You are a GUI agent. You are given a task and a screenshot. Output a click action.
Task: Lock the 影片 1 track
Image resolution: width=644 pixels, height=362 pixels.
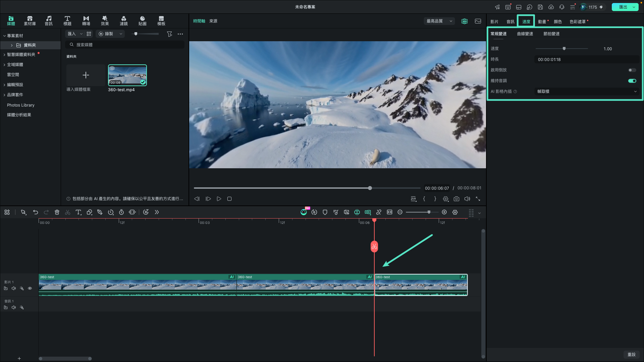tap(6, 288)
